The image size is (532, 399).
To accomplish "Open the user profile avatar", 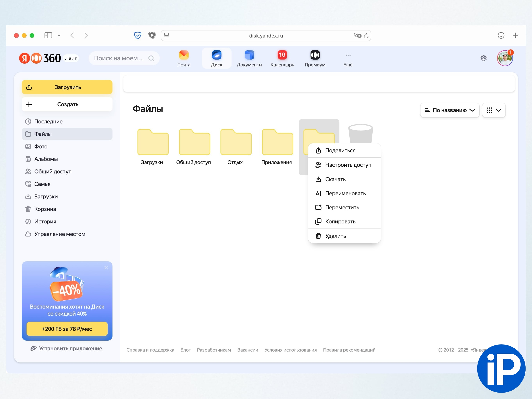I will pos(505,58).
